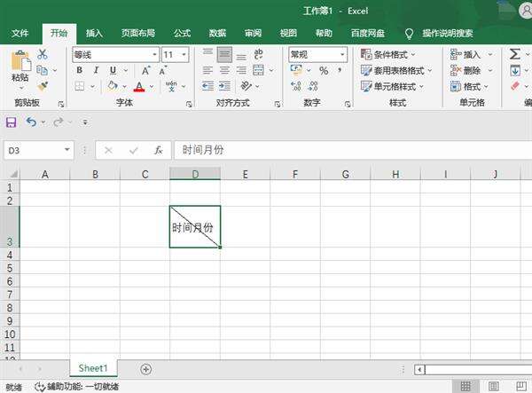Viewport: 532px width, 393px height.
Task: Click the red font color swatch
Action: [138, 86]
